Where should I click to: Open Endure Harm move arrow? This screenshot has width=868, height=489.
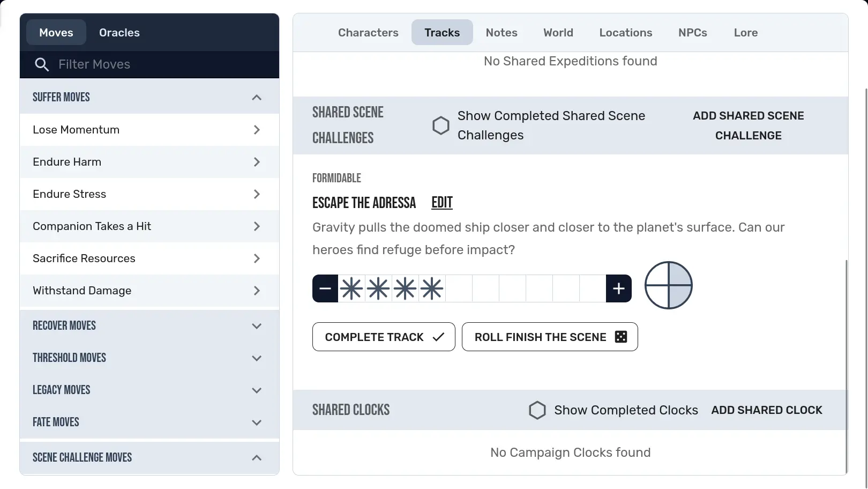(x=257, y=162)
